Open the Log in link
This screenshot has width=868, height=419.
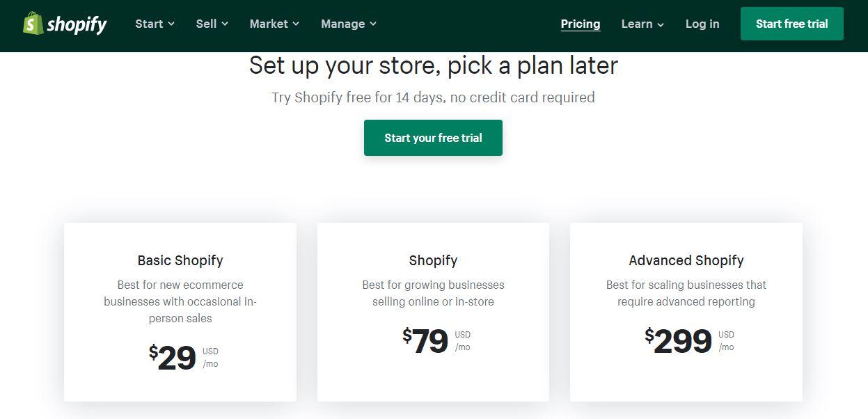pyautogui.click(x=702, y=24)
